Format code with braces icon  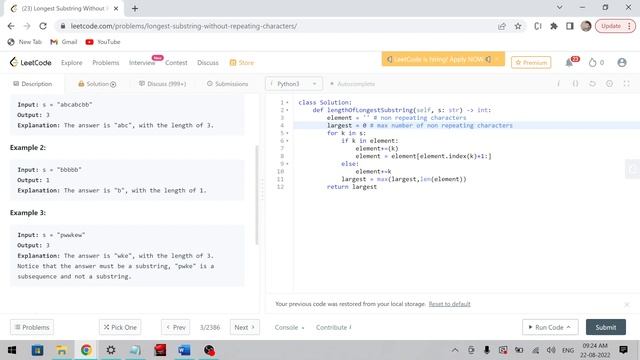(575, 84)
